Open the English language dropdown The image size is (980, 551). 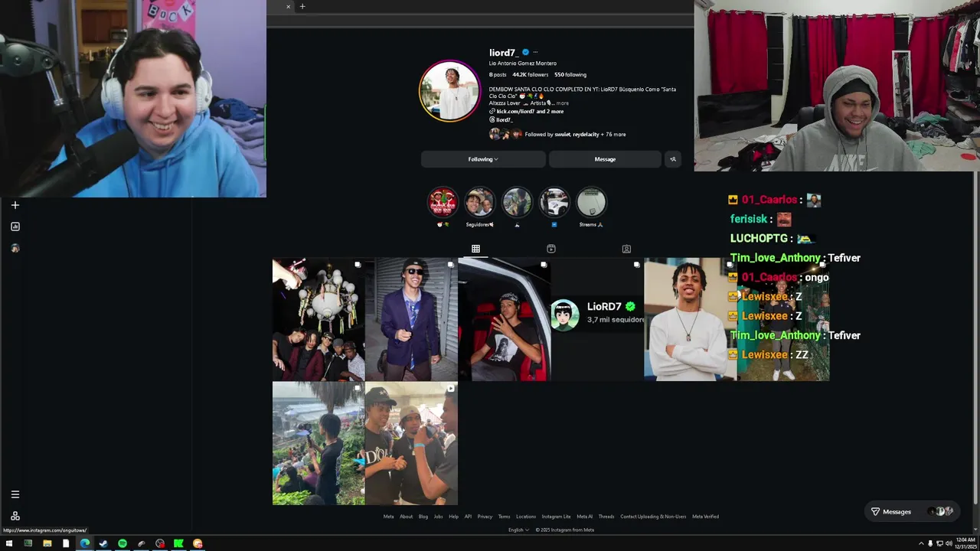[519, 530]
